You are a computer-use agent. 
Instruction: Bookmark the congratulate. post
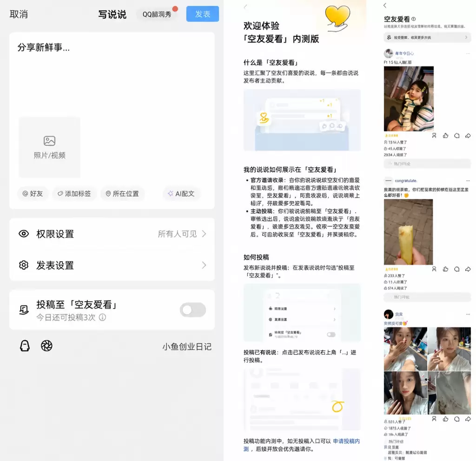(434, 269)
